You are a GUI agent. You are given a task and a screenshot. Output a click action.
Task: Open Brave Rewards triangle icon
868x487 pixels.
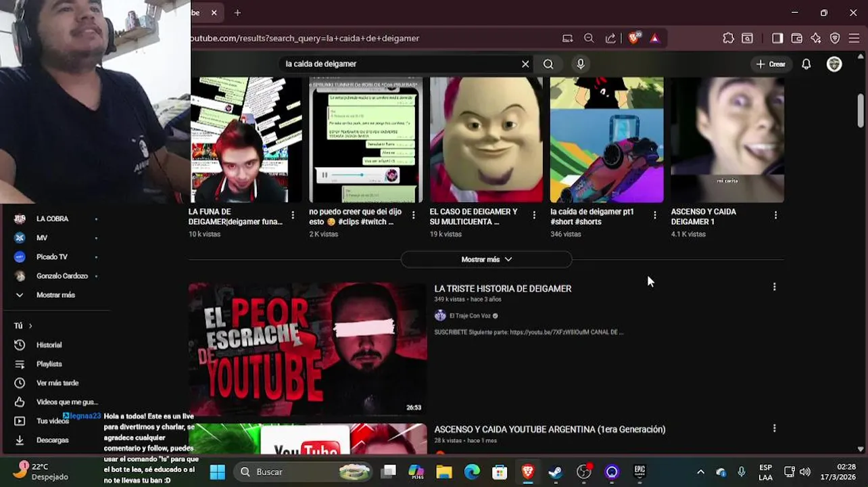pyautogui.click(x=654, y=39)
